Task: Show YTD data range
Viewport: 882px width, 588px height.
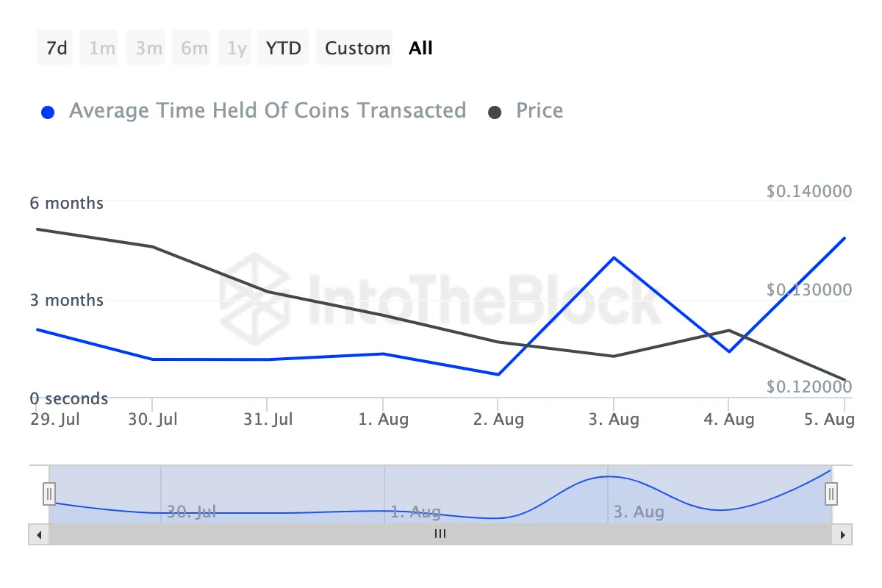Action: pos(283,49)
